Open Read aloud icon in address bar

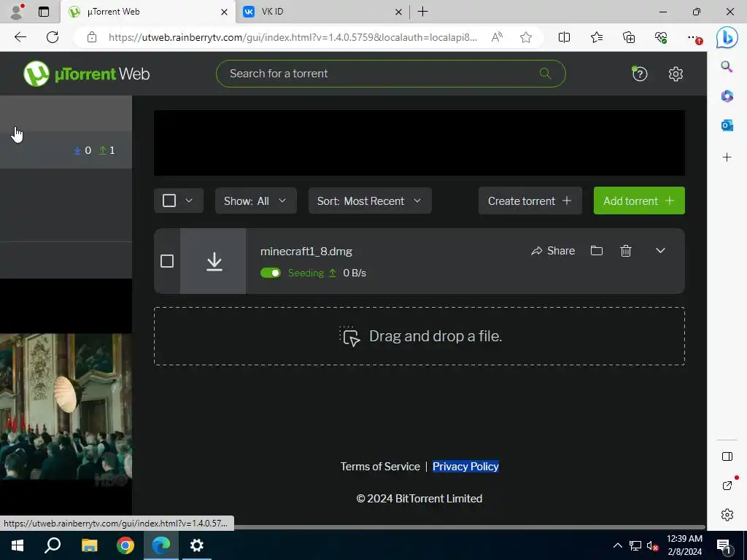(496, 37)
